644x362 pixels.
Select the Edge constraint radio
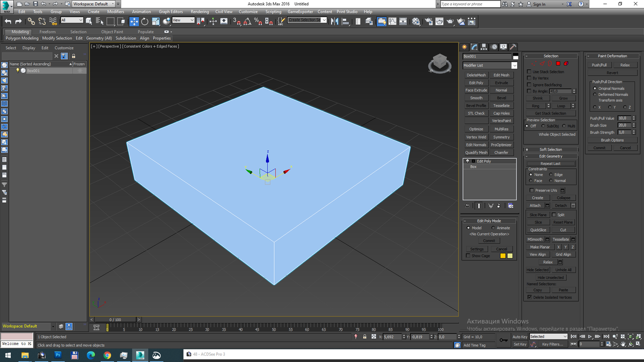pos(550,175)
